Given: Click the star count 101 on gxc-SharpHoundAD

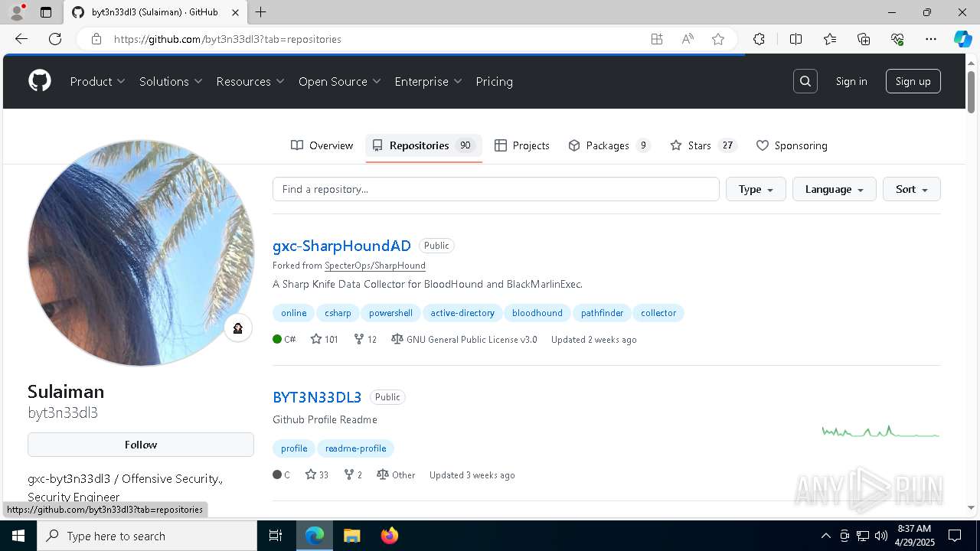Looking at the screenshot, I should 325,339.
